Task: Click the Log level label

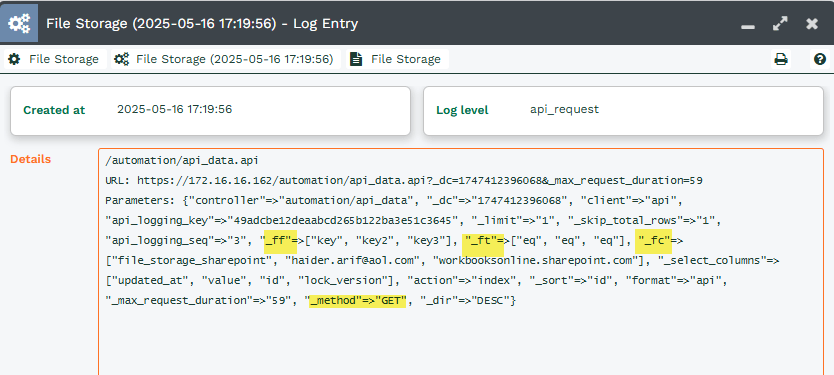Action: point(462,110)
